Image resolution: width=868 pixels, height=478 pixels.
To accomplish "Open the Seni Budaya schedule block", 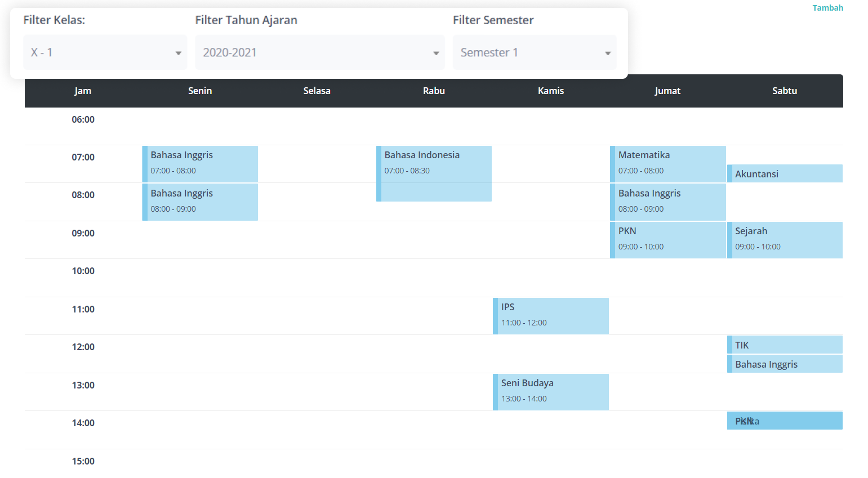I will pyautogui.click(x=551, y=391).
